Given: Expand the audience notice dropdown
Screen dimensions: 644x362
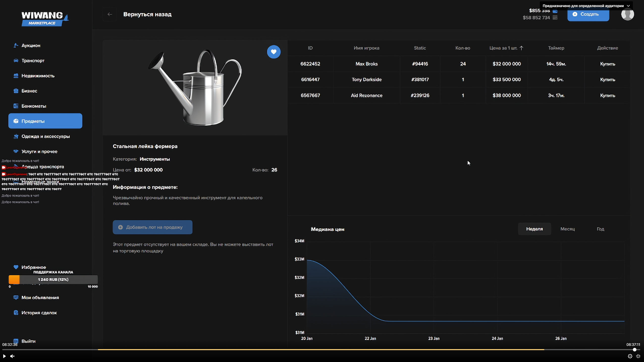Looking at the screenshot, I should [628, 6].
